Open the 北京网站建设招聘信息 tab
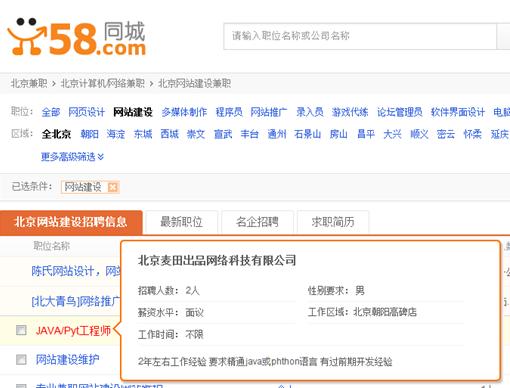The width and height of the screenshot is (510, 388). (x=71, y=222)
